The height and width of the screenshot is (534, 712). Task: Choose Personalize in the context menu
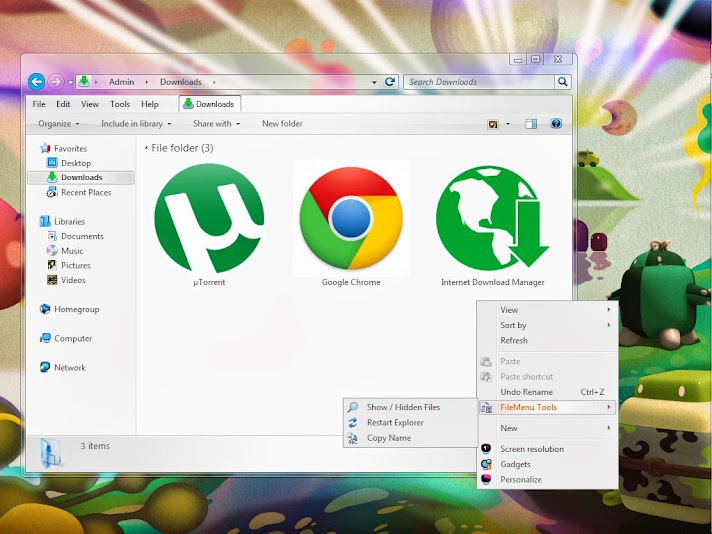(x=547, y=480)
